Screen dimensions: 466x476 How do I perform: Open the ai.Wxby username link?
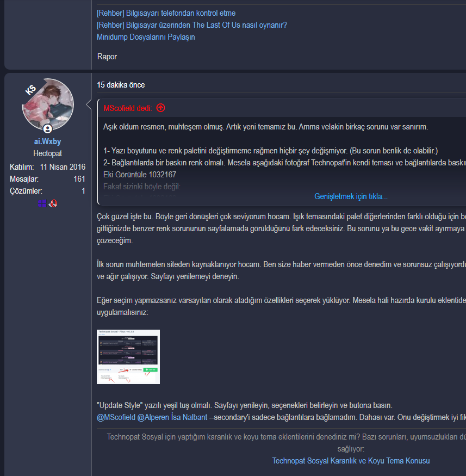point(48,141)
